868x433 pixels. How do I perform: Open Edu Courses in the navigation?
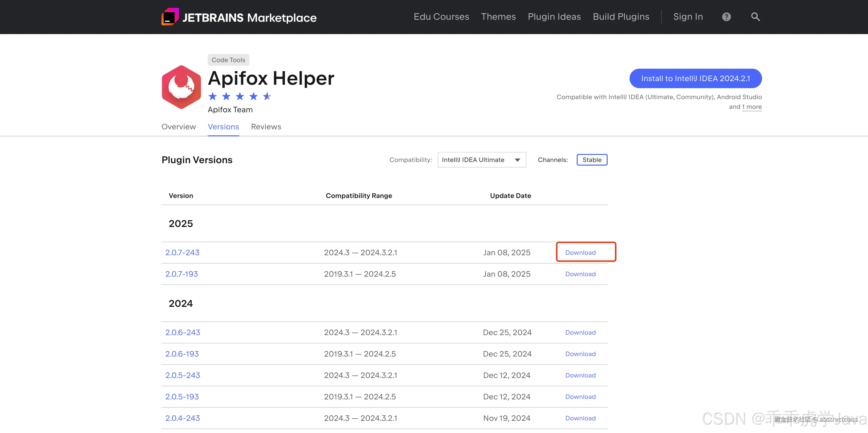tap(441, 17)
